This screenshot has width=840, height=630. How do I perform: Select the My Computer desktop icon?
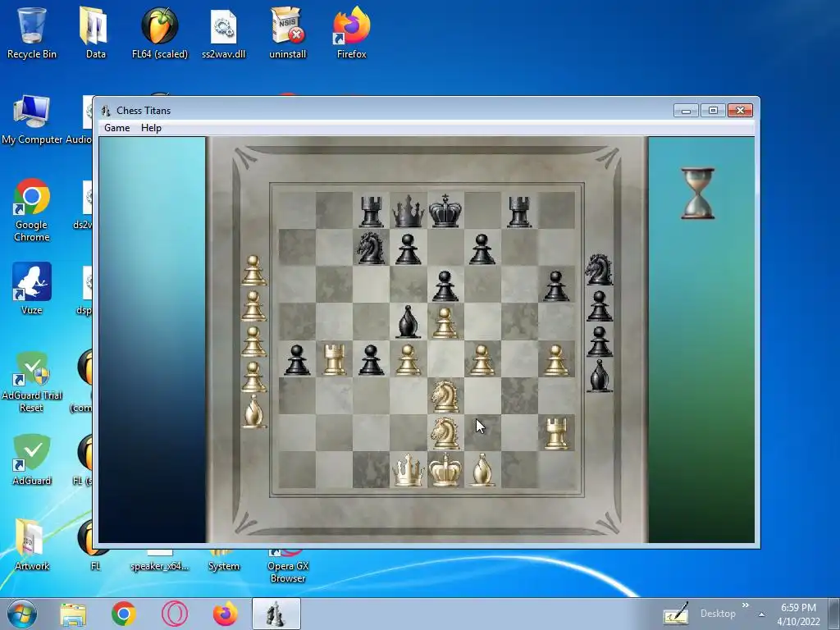[32, 119]
